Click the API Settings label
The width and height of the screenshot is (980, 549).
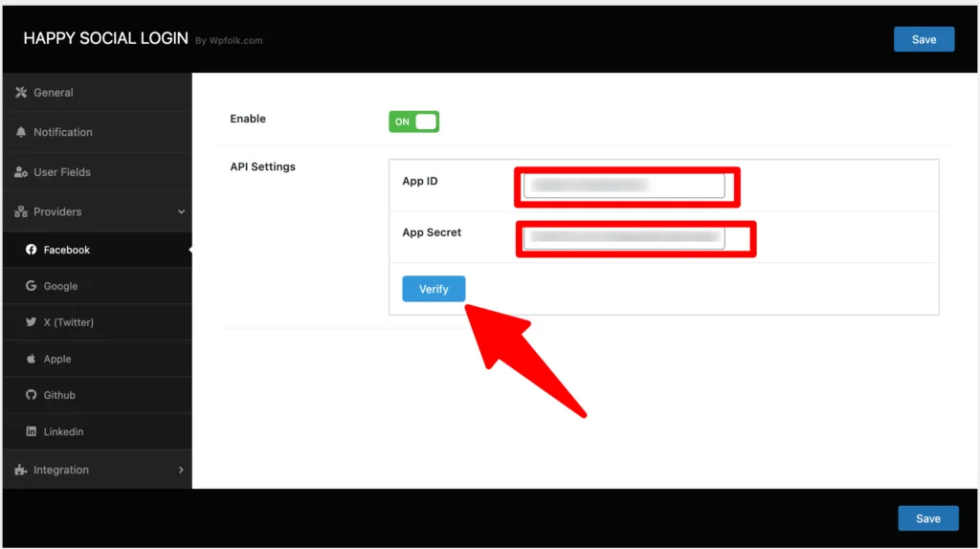[x=262, y=166]
